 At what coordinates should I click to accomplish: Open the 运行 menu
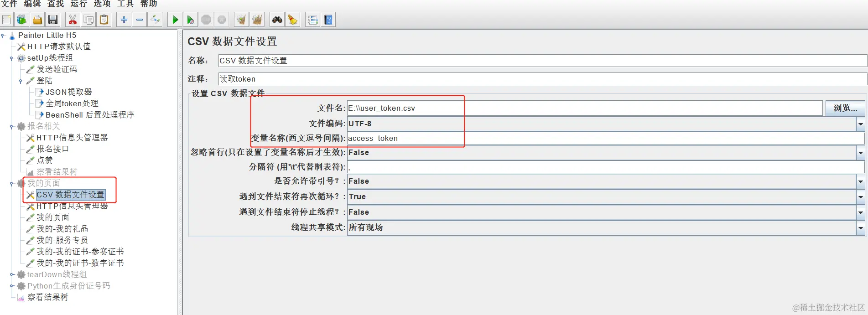coord(79,4)
